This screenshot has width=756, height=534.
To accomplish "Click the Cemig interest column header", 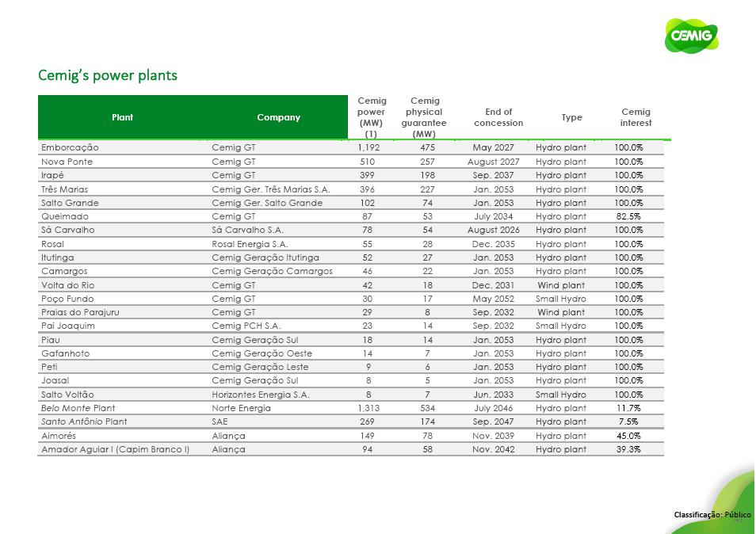I will 636,117.
